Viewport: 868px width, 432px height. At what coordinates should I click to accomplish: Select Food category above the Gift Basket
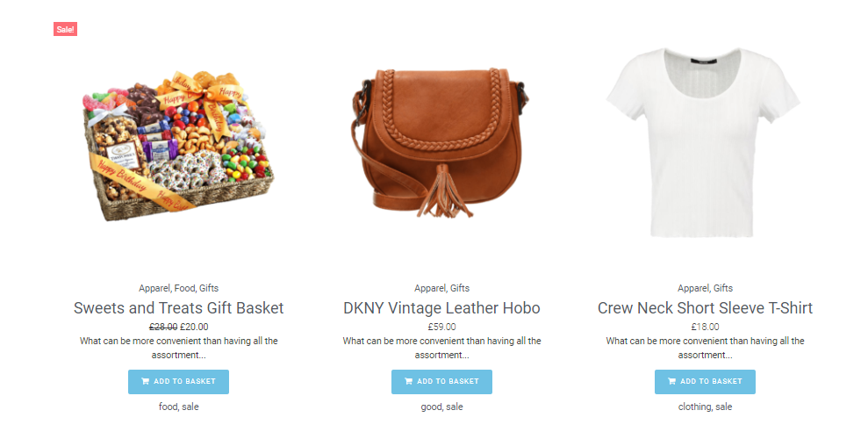click(x=184, y=288)
